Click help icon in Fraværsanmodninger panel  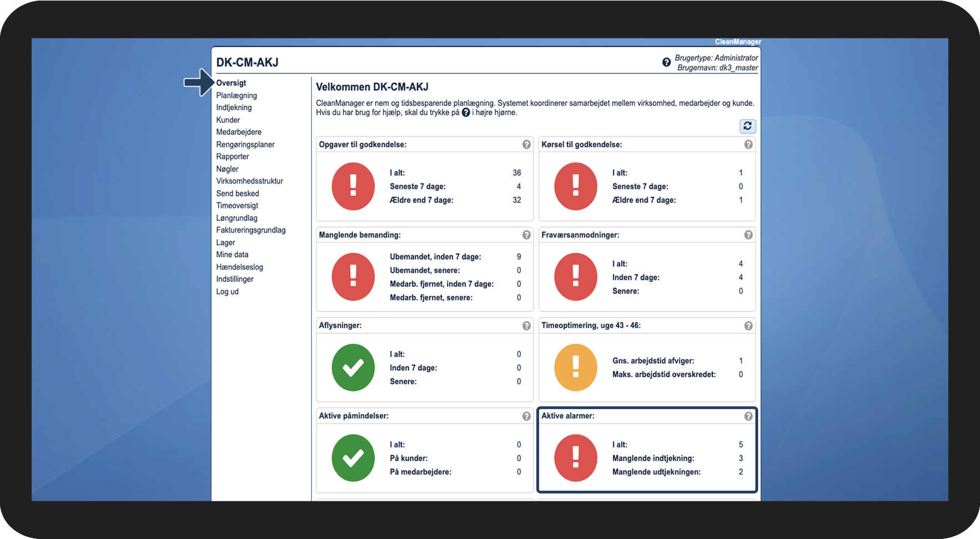748,235
